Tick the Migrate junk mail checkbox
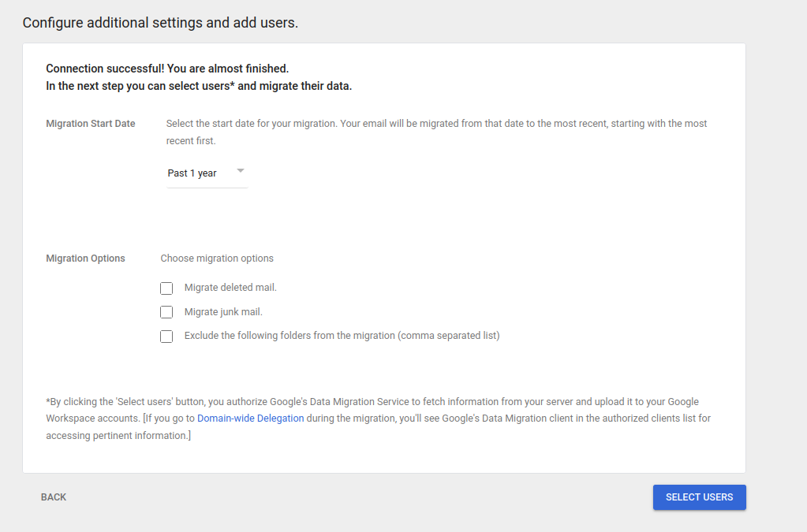 [166, 312]
